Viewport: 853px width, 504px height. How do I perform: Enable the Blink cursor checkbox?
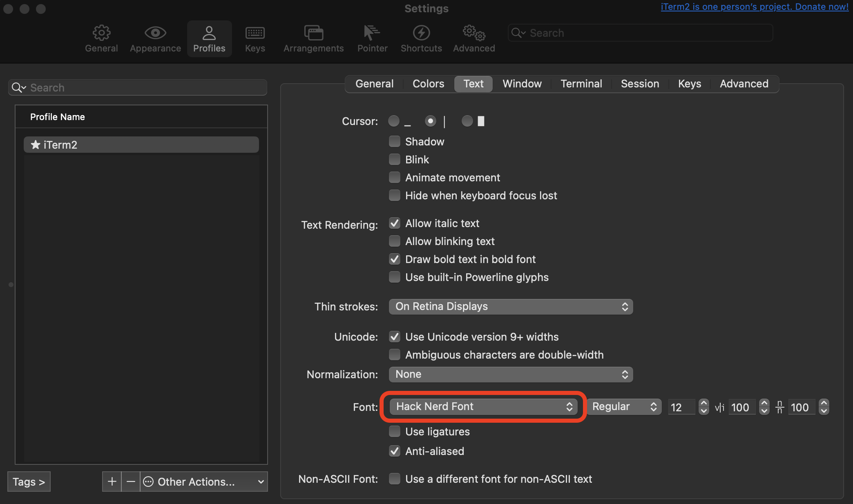[x=395, y=160]
